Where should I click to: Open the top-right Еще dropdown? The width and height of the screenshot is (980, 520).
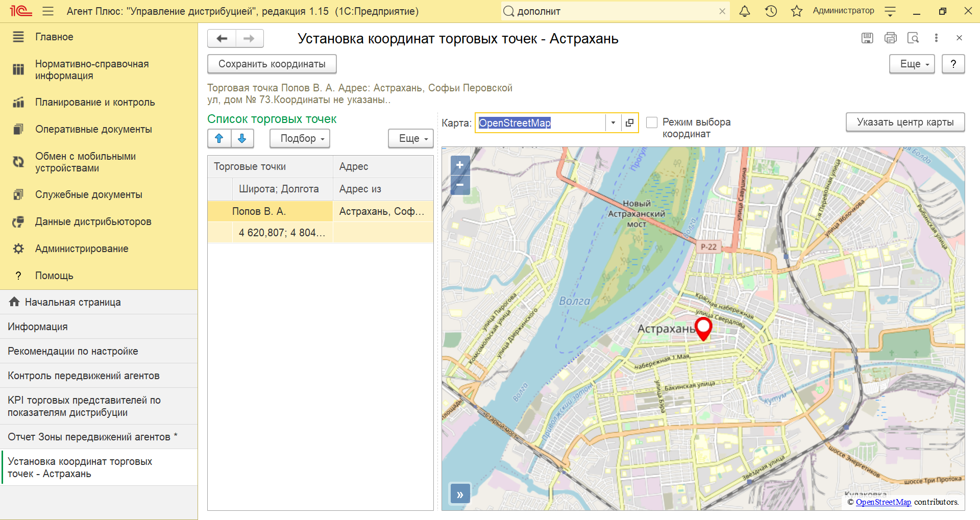(x=912, y=64)
